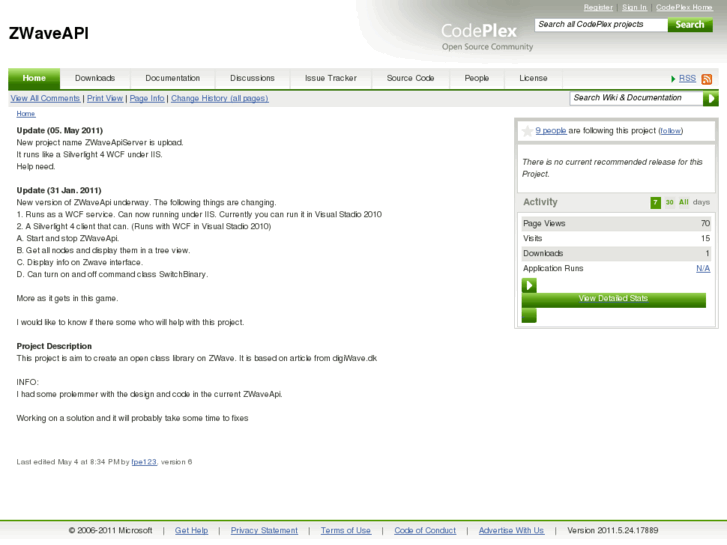Select the 7 days activity filter
Screen dimensions: 727x545
[x=655, y=203]
